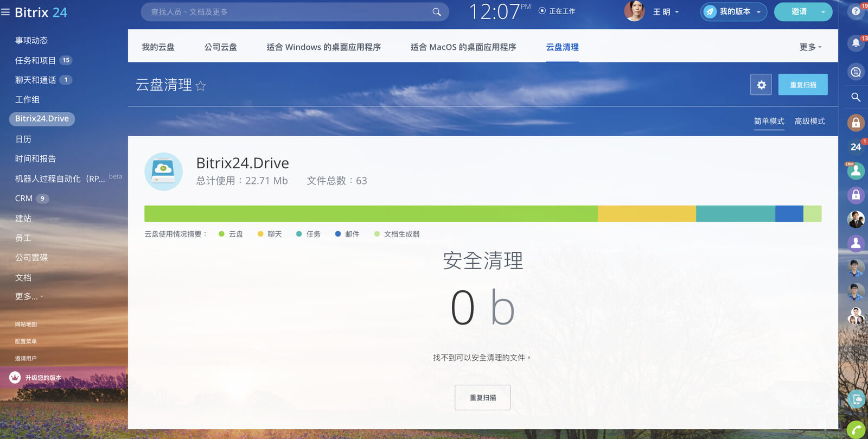Add 云盘清理 page to favorites with star

201,86
